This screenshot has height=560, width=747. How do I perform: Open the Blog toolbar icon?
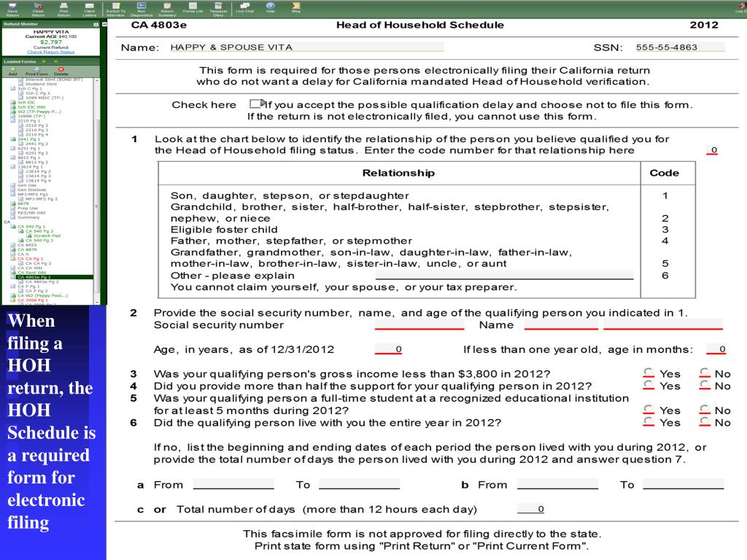[x=296, y=7]
